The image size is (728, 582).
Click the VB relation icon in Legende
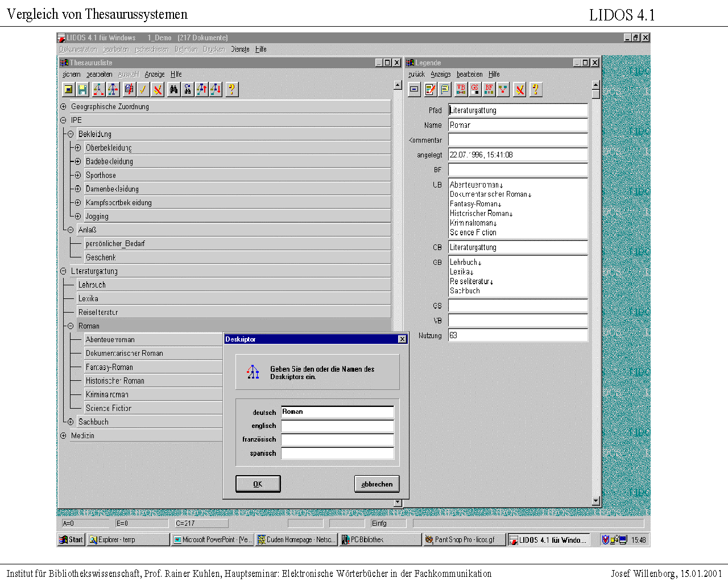pos(461,89)
